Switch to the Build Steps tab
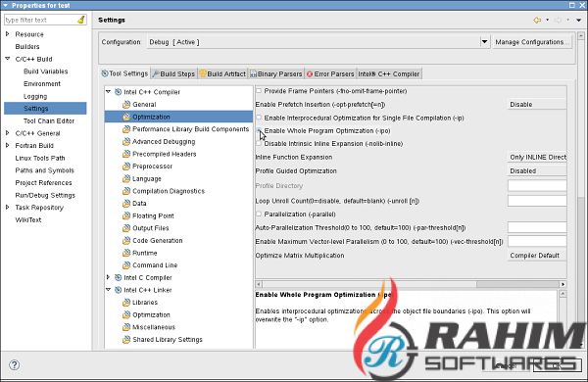 173,73
